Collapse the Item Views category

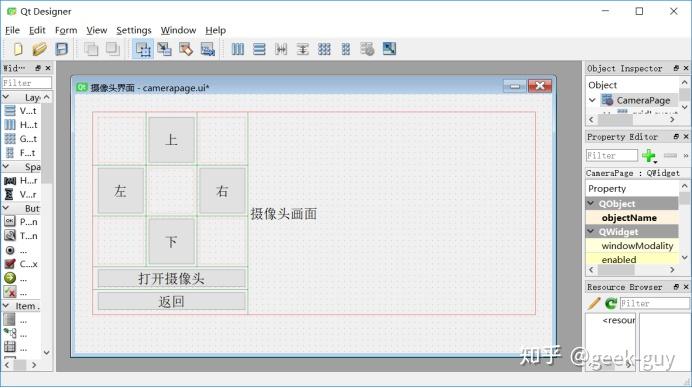click(6, 305)
